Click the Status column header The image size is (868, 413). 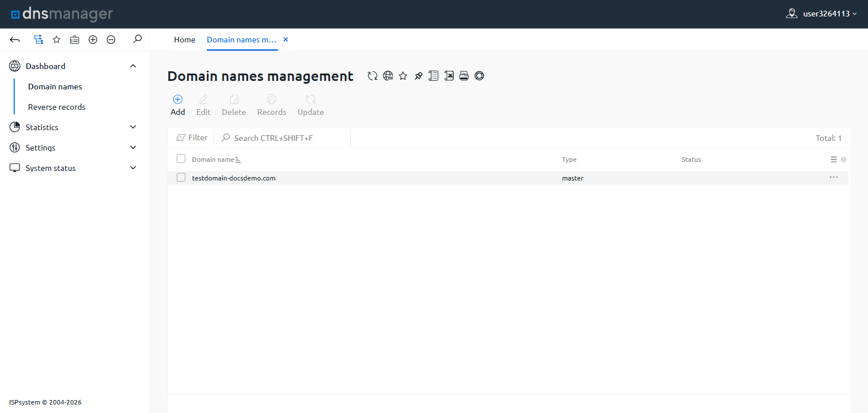(691, 160)
